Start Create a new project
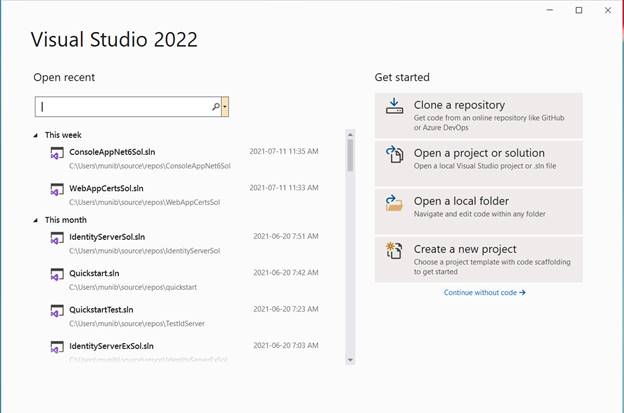Screen dimensions: 624x413 point(478,259)
